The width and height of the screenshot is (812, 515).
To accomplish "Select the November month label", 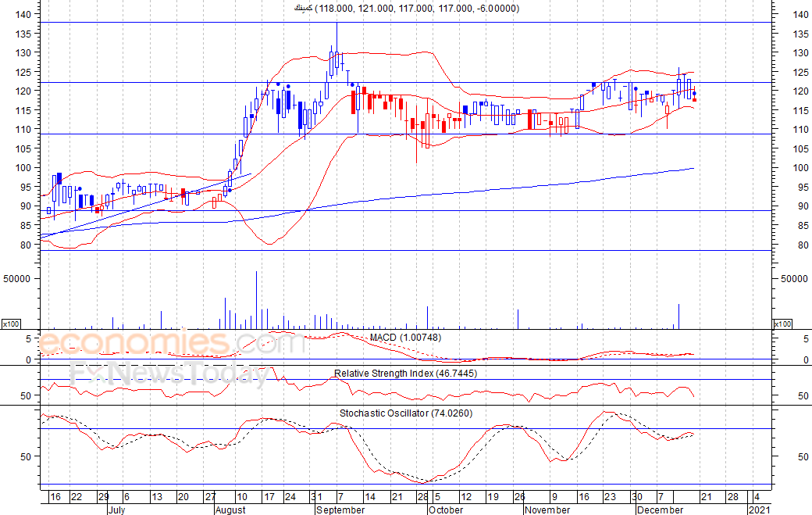I will 547,510.
